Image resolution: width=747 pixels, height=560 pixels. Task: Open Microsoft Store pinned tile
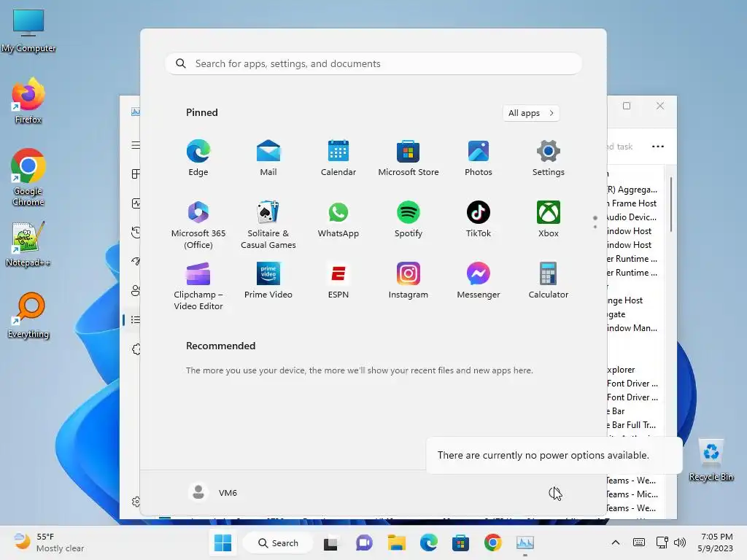409,158
